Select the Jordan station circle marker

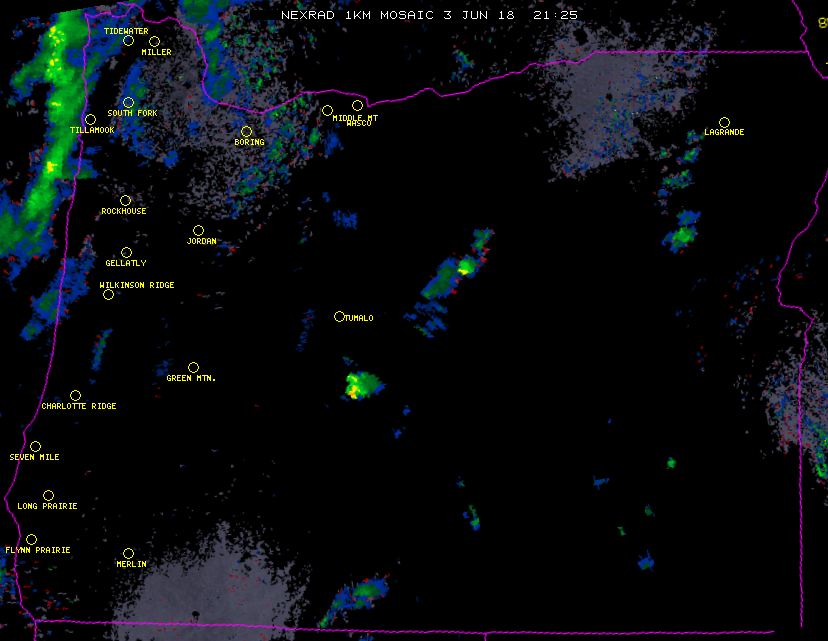pos(198,230)
